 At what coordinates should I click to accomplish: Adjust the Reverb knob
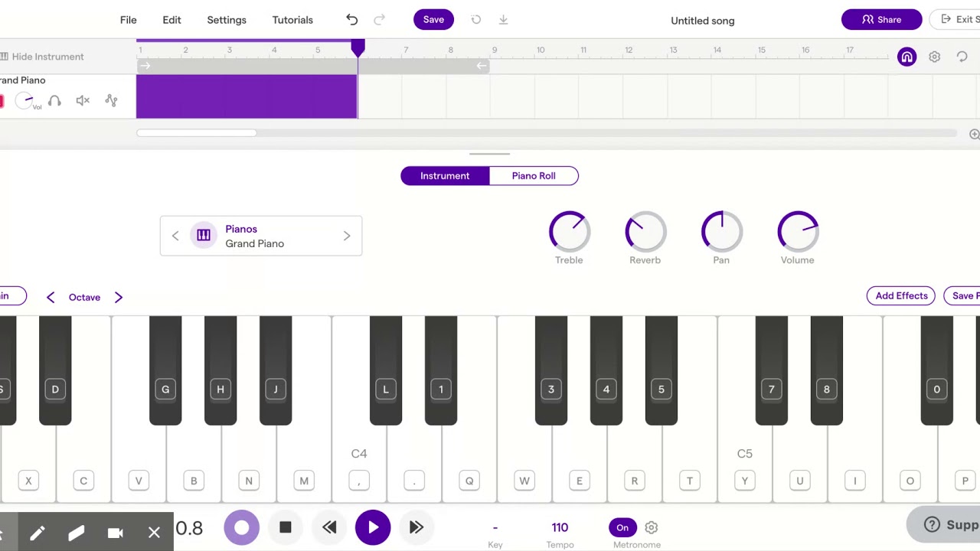tap(645, 231)
